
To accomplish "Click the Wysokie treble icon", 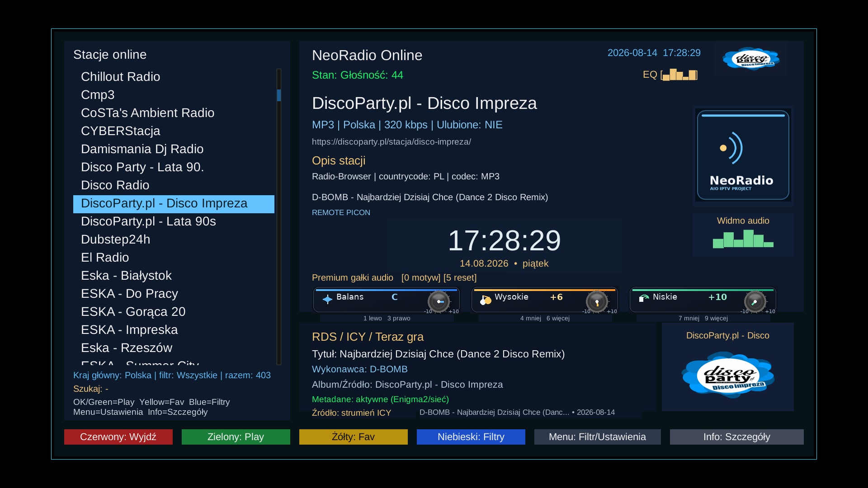I will click(x=486, y=299).
